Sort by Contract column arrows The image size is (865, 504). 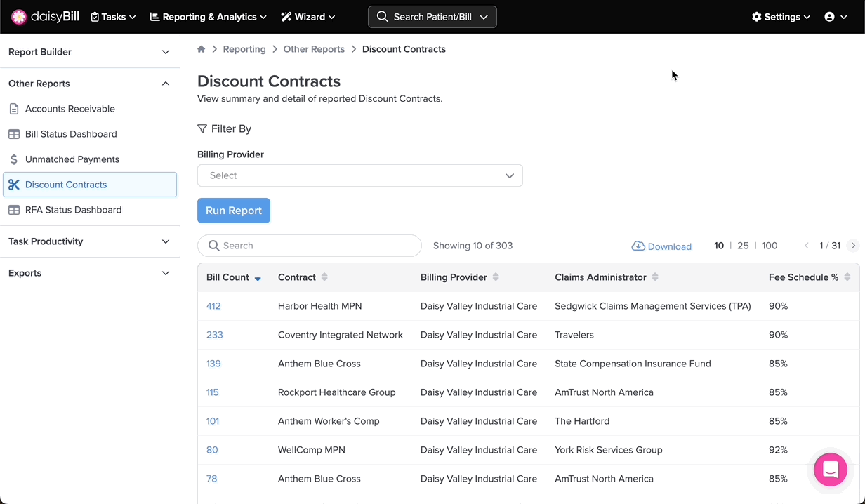pos(324,277)
